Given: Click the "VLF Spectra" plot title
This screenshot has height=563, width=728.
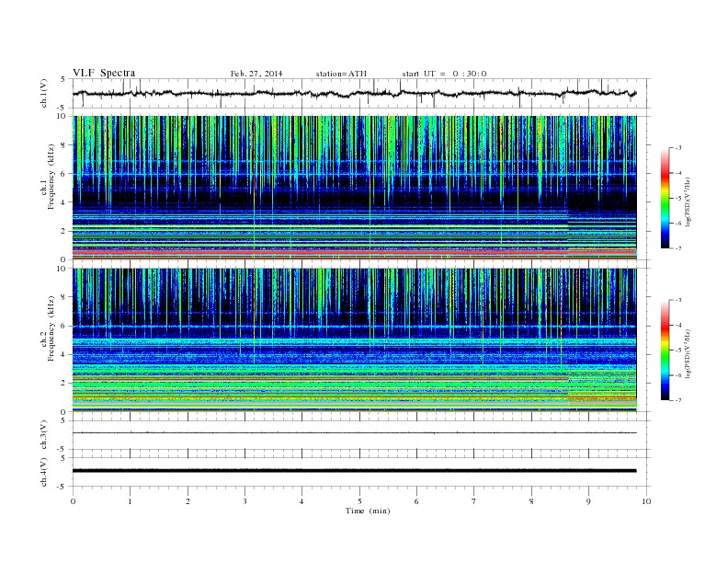Looking at the screenshot, I should [104, 73].
